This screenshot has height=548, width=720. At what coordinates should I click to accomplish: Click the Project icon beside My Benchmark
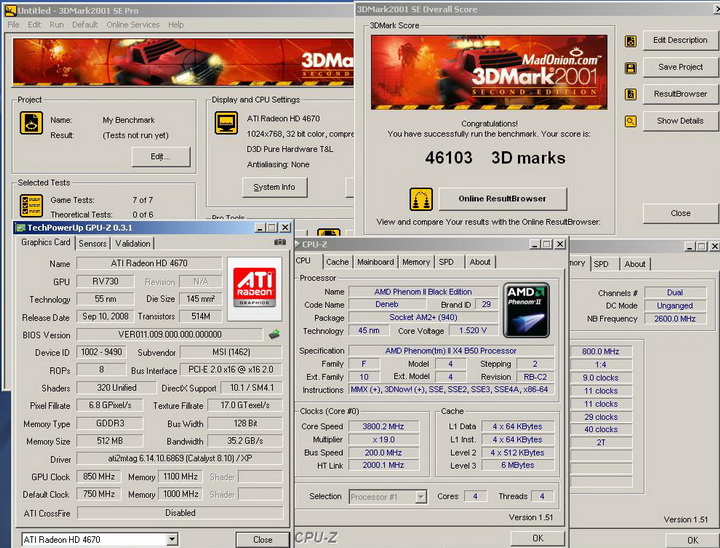(31, 123)
